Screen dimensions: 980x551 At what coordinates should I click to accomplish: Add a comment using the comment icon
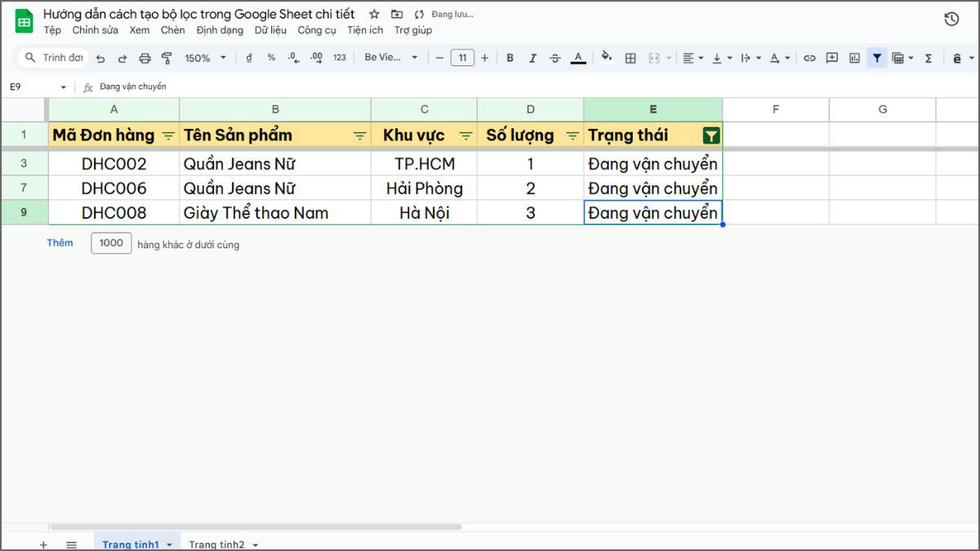[832, 57]
